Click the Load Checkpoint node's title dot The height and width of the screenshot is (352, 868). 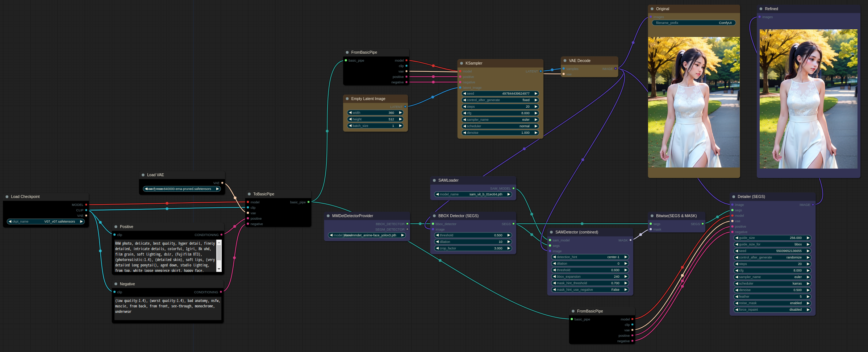click(x=7, y=197)
